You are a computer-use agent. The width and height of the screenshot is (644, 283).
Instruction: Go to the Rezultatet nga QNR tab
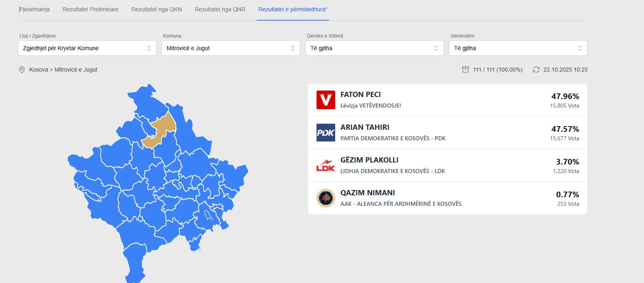pyautogui.click(x=220, y=9)
